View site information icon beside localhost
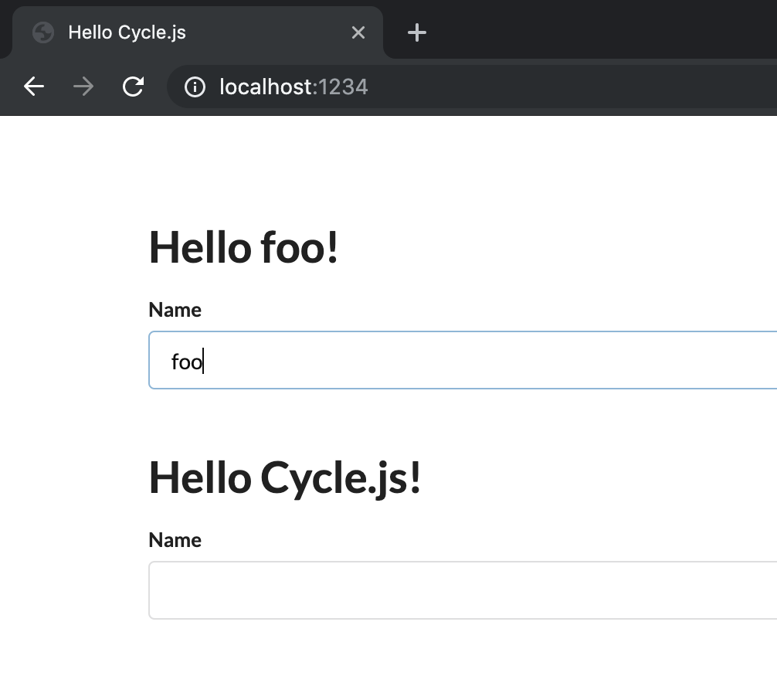 (x=195, y=87)
